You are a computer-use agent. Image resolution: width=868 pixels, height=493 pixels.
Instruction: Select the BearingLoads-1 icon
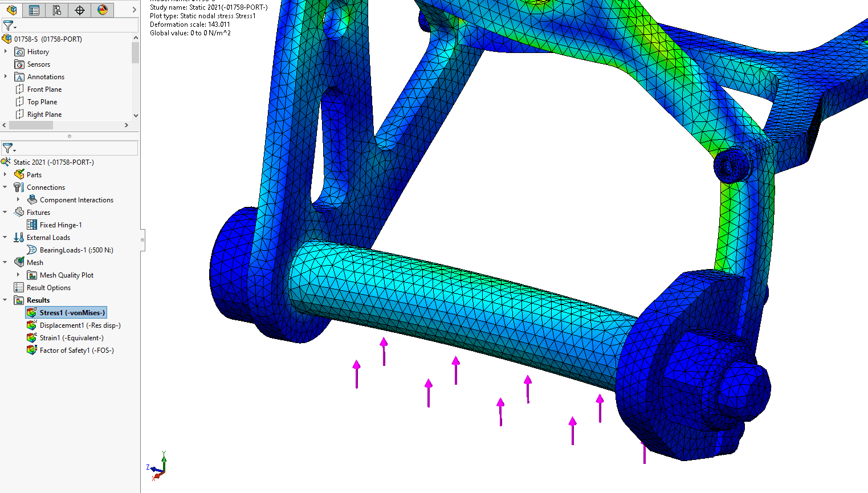coord(32,250)
